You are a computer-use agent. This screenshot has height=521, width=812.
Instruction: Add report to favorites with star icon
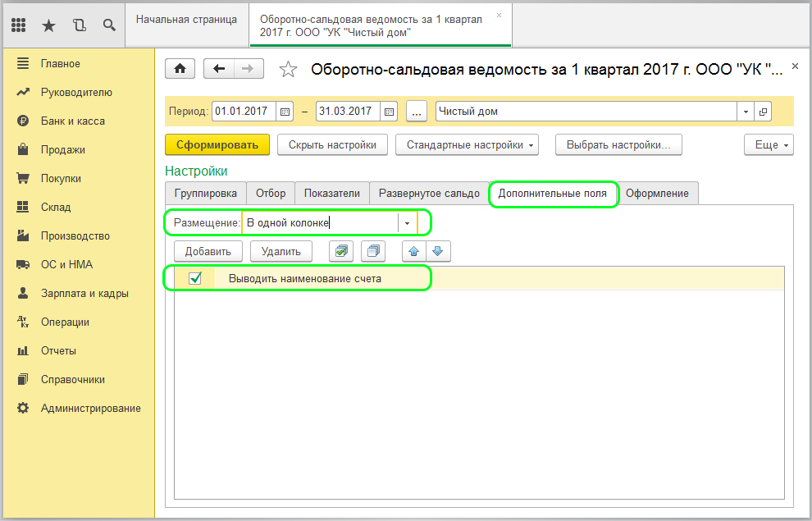288,70
